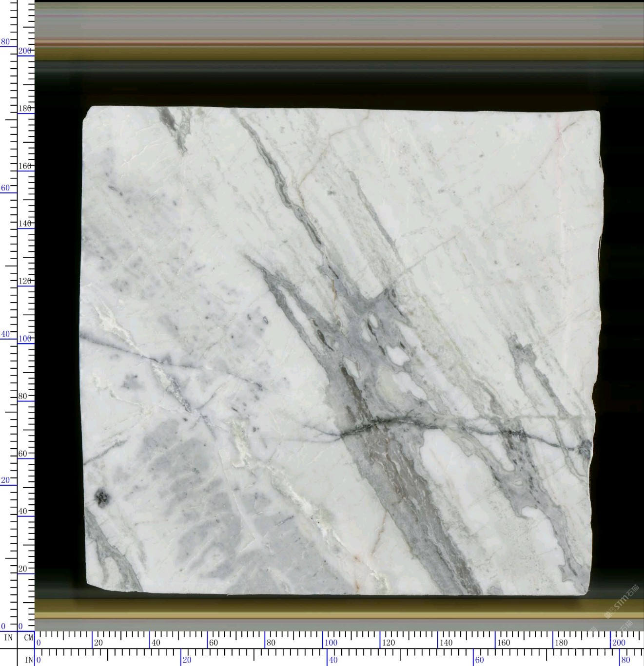Click the 140 cm label on the bottom ruler
This screenshot has width=644, height=666.
click(446, 643)
